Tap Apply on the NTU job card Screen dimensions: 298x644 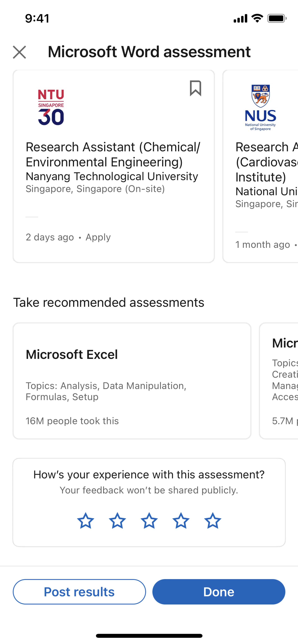(98, 237)
